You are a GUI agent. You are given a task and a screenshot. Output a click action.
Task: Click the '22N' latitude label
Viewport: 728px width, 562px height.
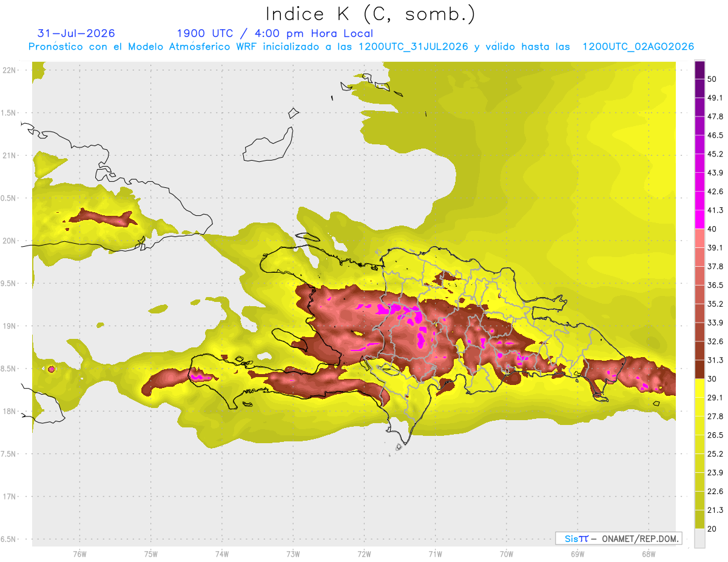8,70
